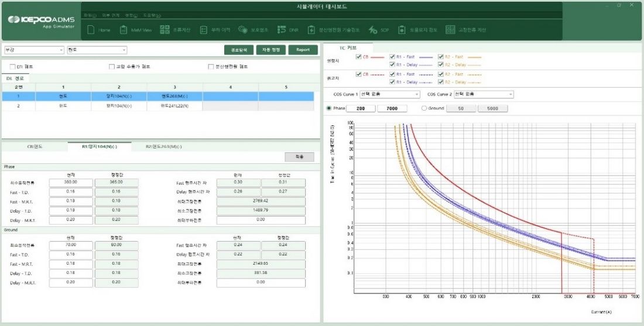The width and height of the screenshot is (644, 326).
Task: Click the Report button
Action: click(x=303, y=50)
